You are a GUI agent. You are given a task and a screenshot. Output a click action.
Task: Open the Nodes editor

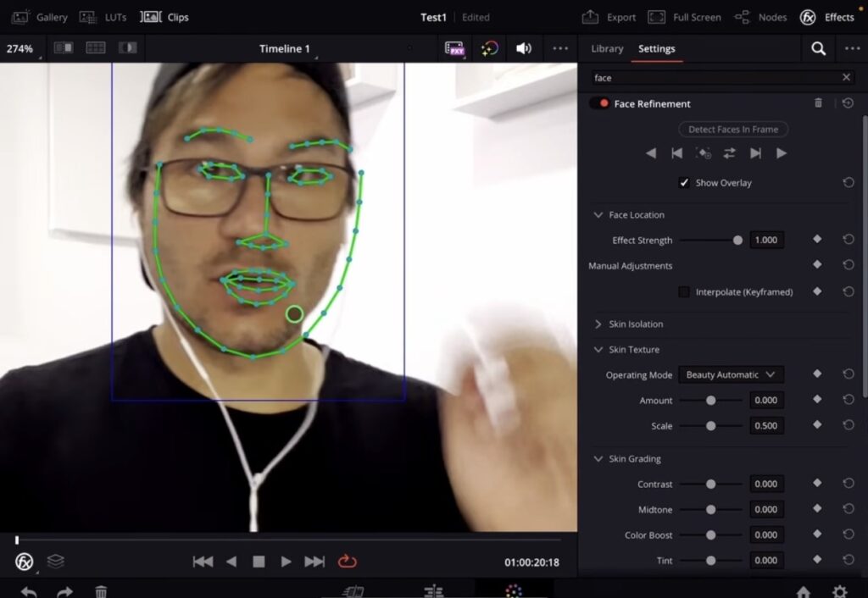(x=760, y=17)
